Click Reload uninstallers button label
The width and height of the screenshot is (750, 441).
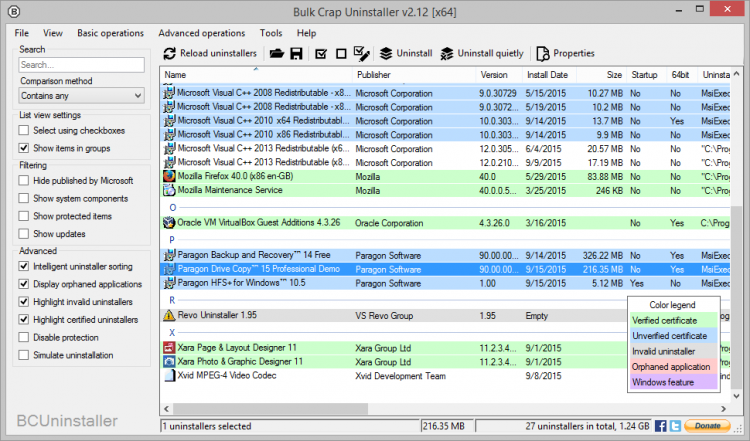pyautogui.click(x=218, y=53)
